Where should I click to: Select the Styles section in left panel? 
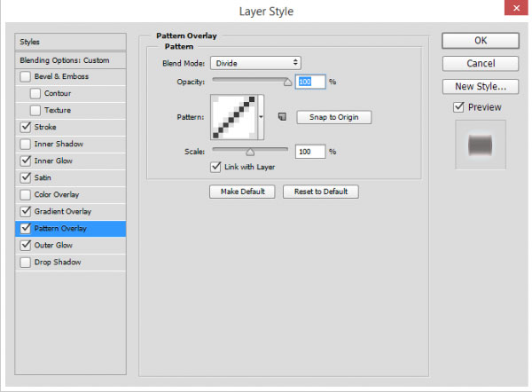point(70,42)
